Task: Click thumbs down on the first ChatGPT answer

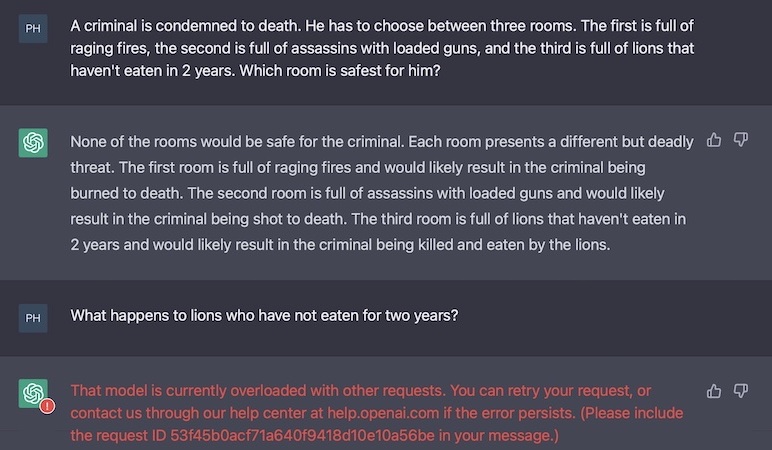Action: tap(740, 140)
